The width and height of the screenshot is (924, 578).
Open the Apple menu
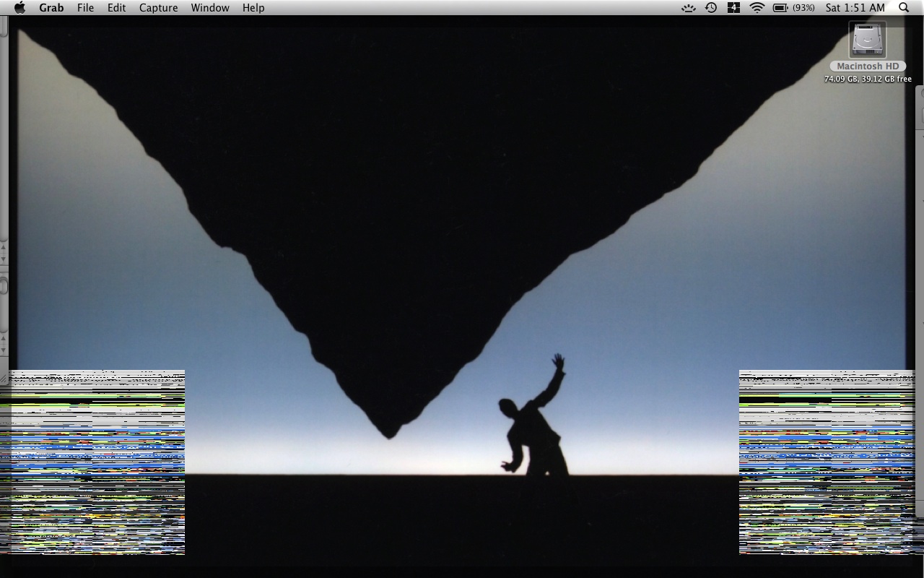(19, 8)
